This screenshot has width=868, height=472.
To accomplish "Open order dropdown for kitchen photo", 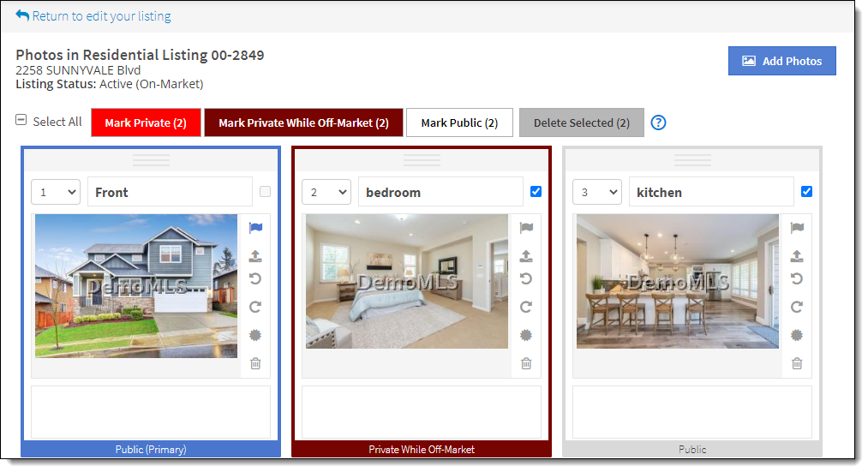I will point(597,192).
